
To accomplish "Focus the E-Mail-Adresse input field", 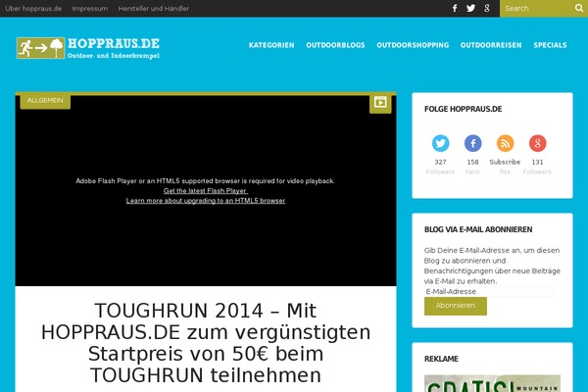I will tap(489, 291).
